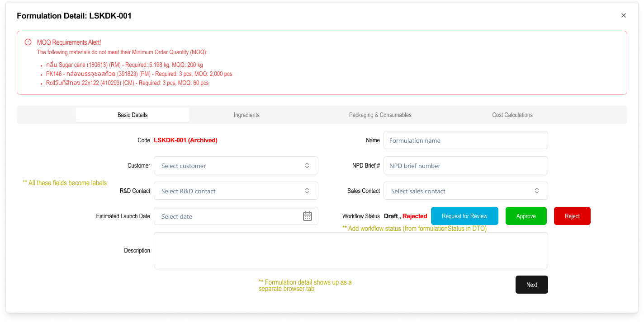
Task: Expand the Sales Contact dropdown chevron
Action: (x=537, y=191)
